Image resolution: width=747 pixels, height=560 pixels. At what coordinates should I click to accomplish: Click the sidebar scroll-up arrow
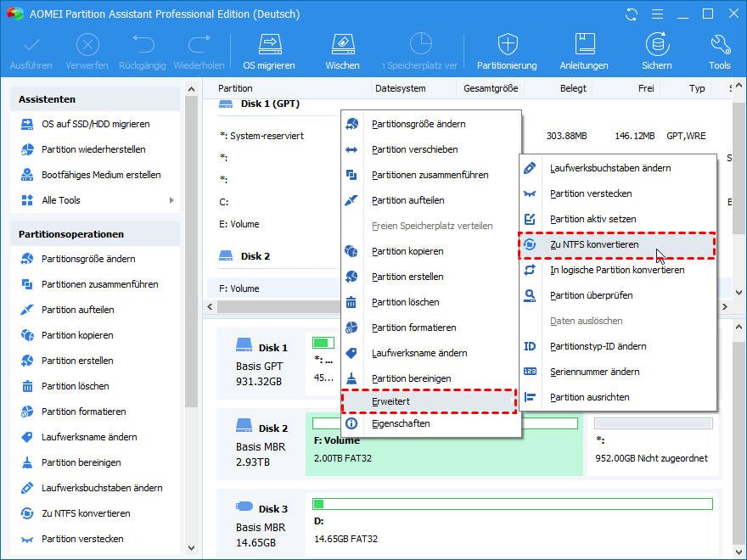[x=192, y=89]
